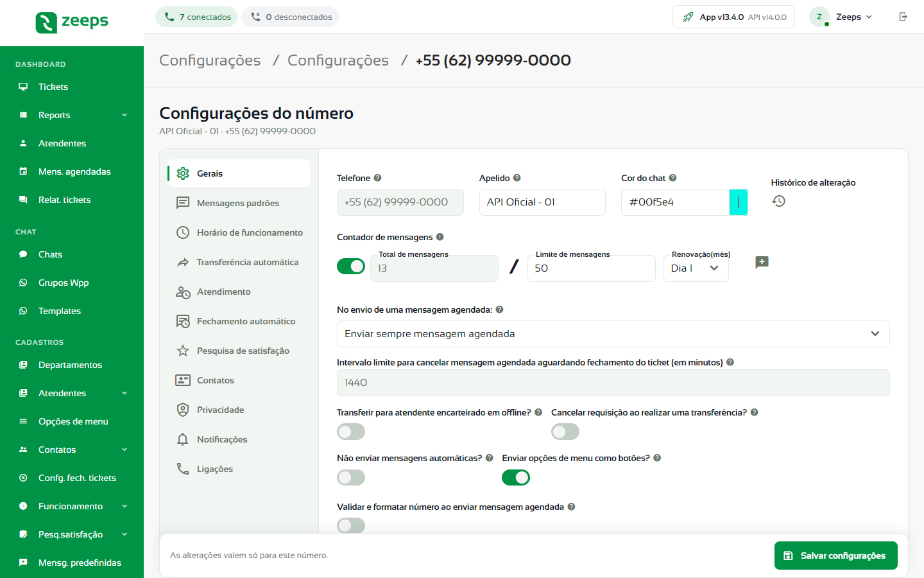Open the change history clock icon

click(x=778, y=201)
